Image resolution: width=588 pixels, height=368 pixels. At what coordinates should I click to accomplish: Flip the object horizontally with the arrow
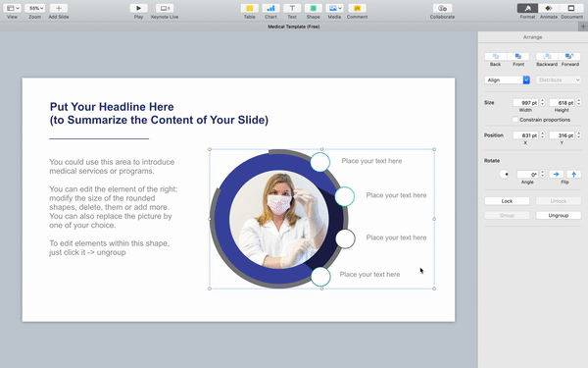click(556, 175)
